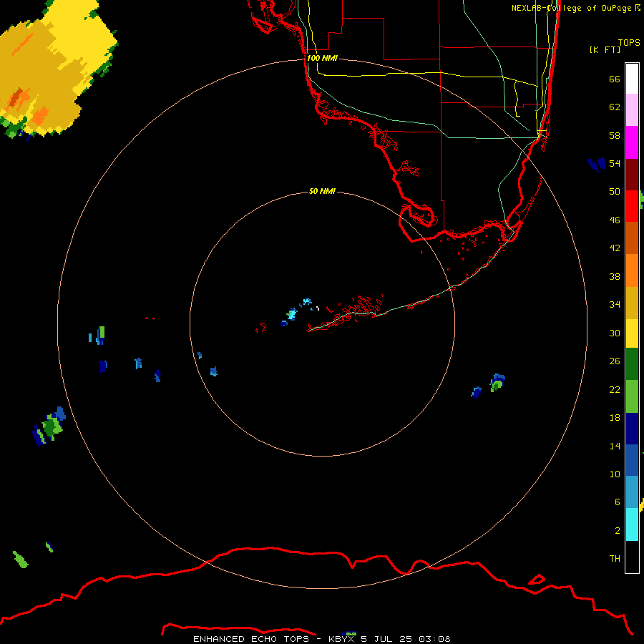Click the "58" legend value

point(615,135)
